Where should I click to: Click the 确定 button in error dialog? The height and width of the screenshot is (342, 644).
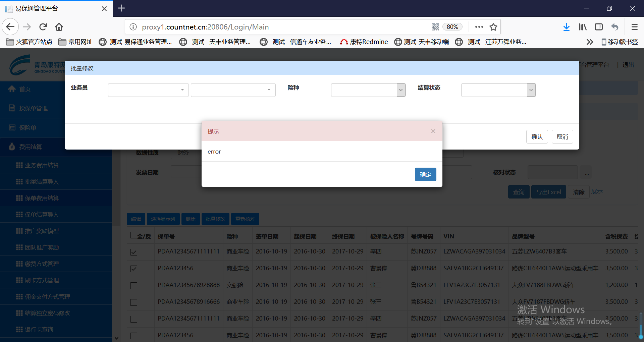(425, 174)
